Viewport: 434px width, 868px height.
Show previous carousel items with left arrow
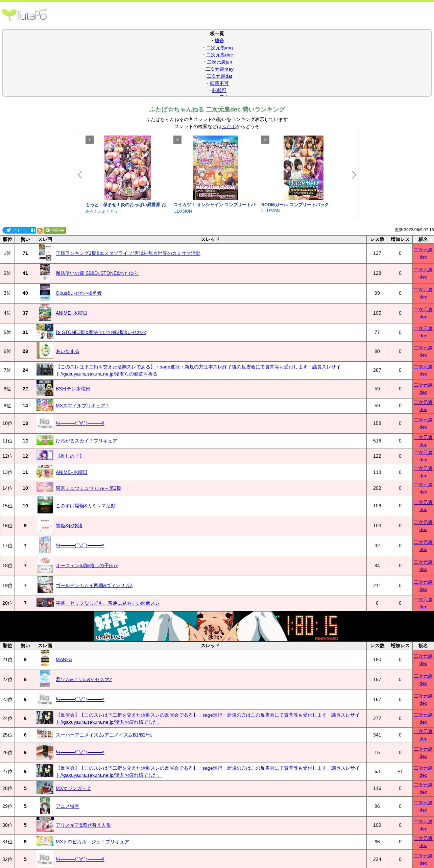(80, 175)
